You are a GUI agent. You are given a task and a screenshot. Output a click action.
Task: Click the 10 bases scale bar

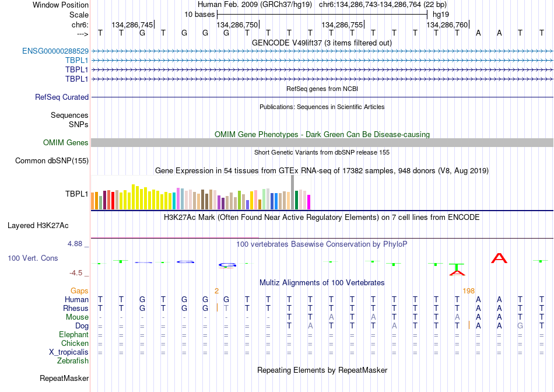tap(322, 15)
